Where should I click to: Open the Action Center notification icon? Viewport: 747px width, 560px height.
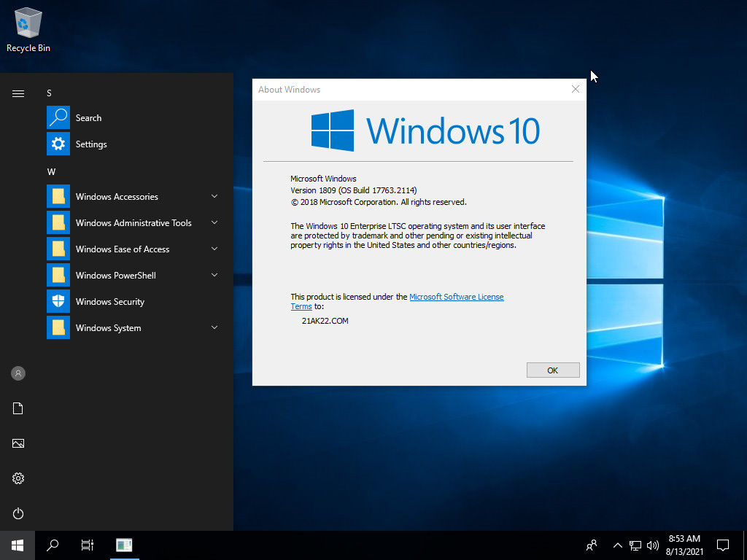click(x=723, y=545)
